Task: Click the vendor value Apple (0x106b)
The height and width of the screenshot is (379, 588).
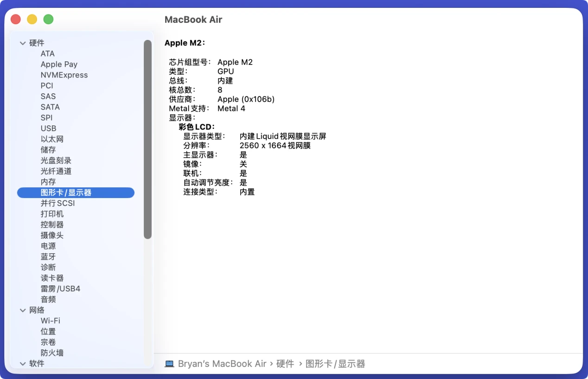Action: pyautogui.click(x=246, y=99)
